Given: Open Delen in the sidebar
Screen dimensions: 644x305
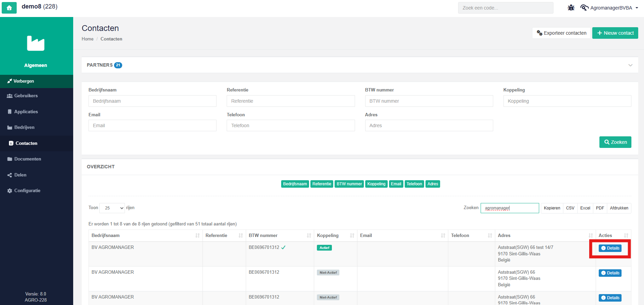Looking at the screenshot, I should [36, 175].
